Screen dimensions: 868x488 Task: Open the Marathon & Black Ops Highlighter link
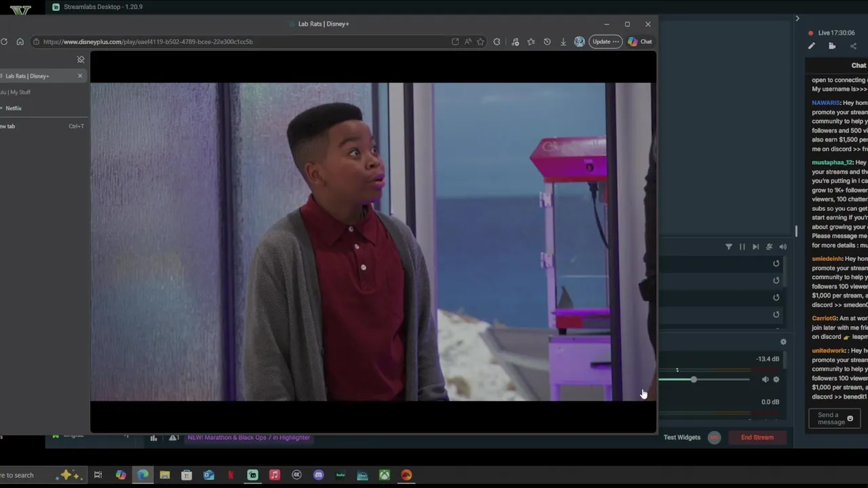pos(249,437)
